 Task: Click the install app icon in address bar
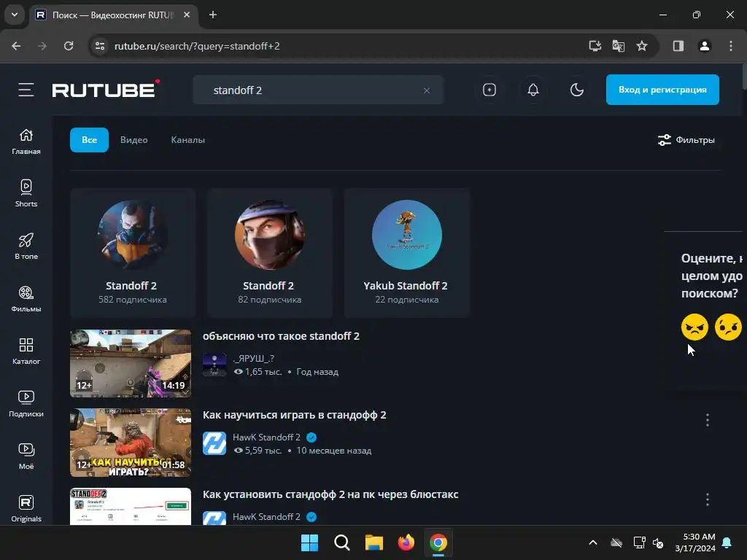point(595,46)
